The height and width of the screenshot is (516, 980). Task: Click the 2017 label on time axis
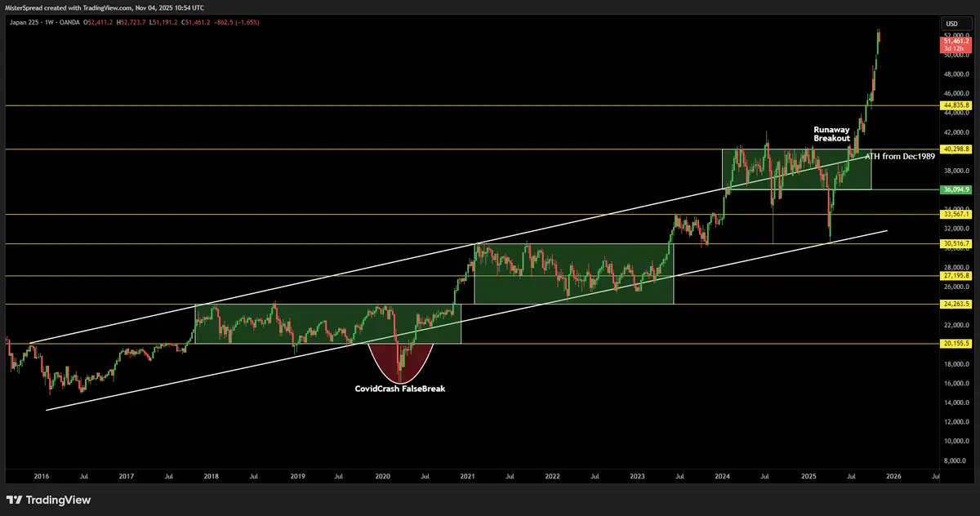click(x=126, y=475)
